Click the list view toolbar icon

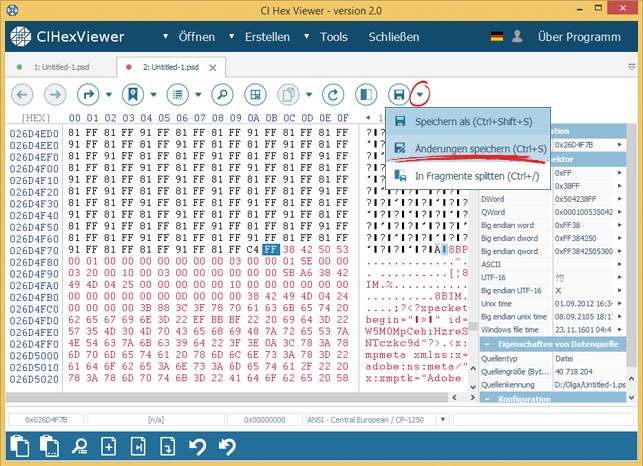[x=178, y=95]
